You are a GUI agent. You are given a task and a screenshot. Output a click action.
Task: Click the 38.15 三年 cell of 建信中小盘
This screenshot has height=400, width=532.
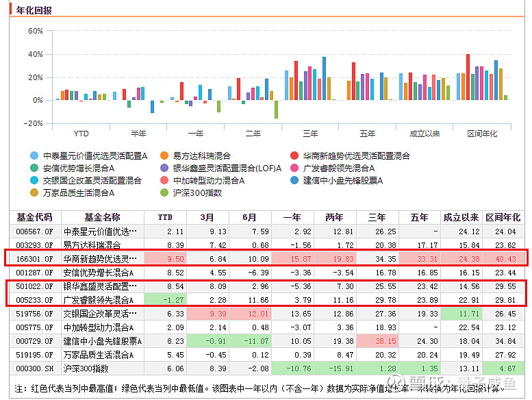pos(378,341)
